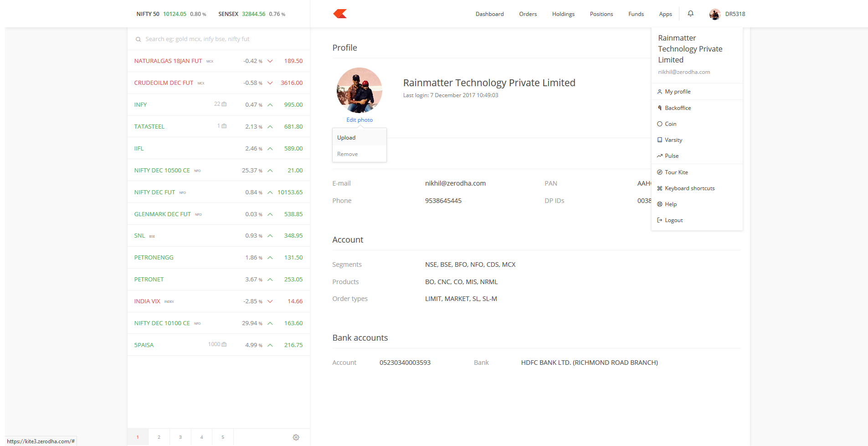Viewport: 868px width, 446px height.
Task: Open Backoffice link
Action: coord(697,108)
